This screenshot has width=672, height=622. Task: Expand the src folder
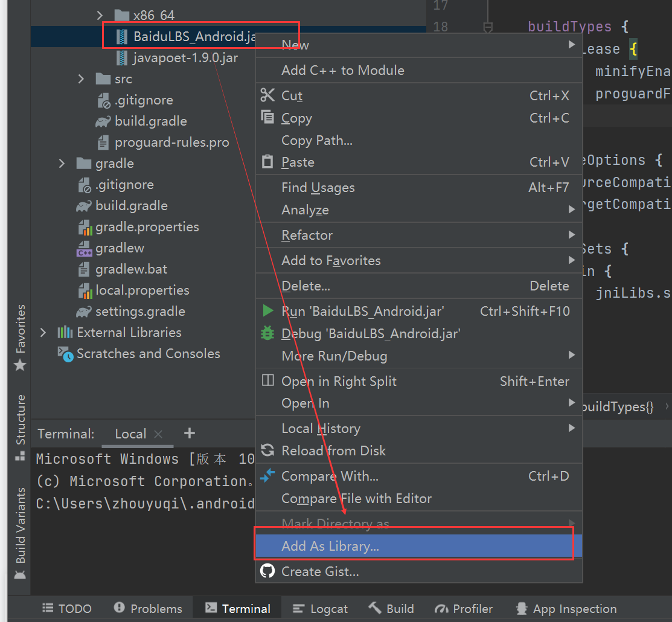click(80, 79)
